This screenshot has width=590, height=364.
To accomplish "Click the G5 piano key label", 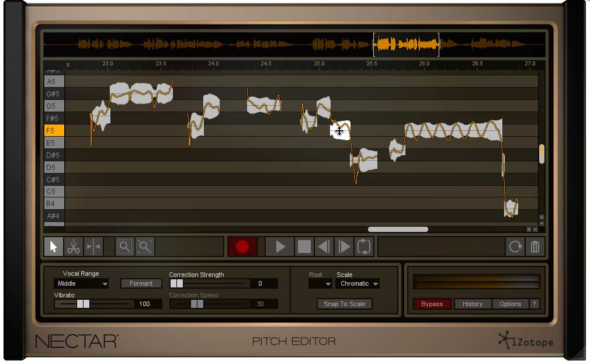I will click(x=54, y=106).
